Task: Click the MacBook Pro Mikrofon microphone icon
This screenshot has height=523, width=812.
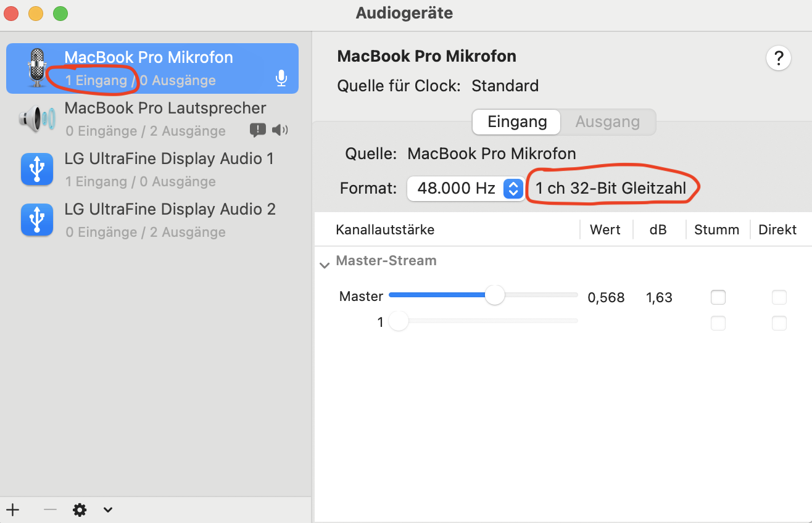Action: tap(38, 68)
